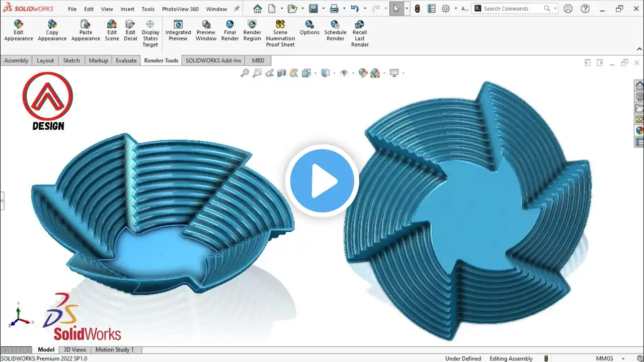Play the video with center button

pos(322,180)
